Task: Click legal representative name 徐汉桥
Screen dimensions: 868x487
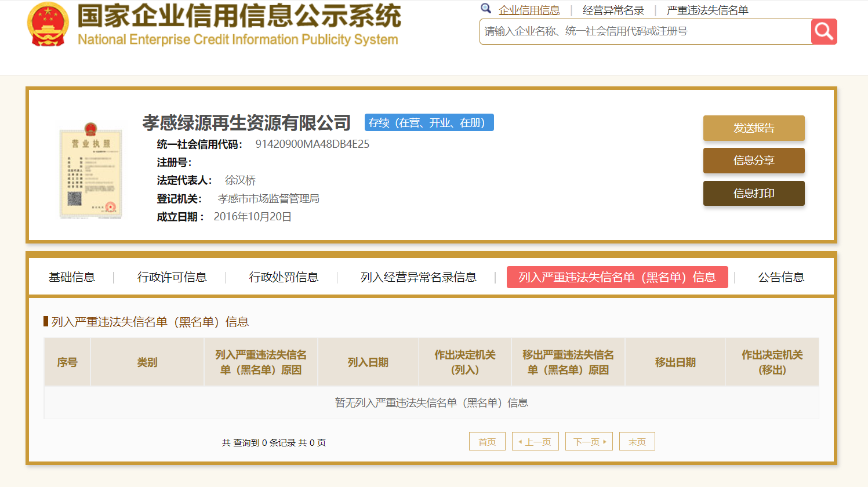Action: [241, 180]
